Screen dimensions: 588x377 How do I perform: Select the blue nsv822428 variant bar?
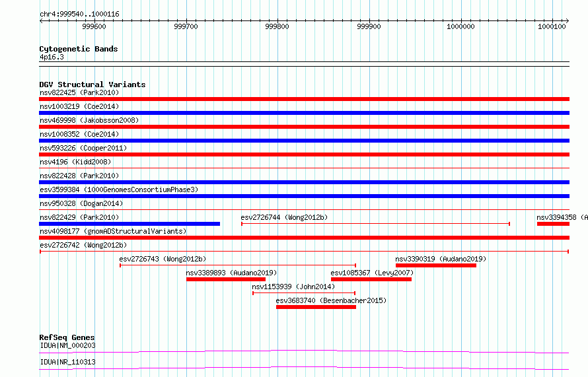tap(304, 182)
